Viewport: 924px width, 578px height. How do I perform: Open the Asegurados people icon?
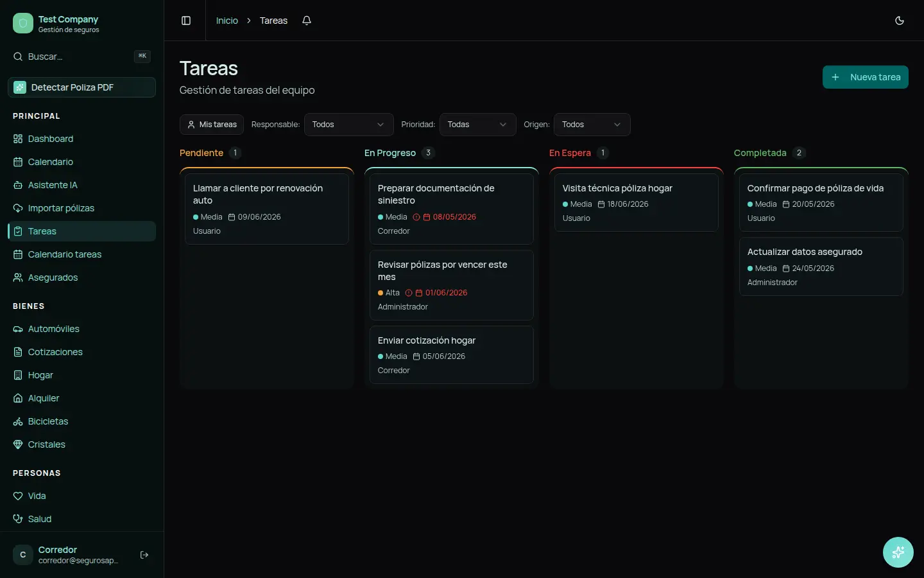pyautogui.click(x=18, y=277)
